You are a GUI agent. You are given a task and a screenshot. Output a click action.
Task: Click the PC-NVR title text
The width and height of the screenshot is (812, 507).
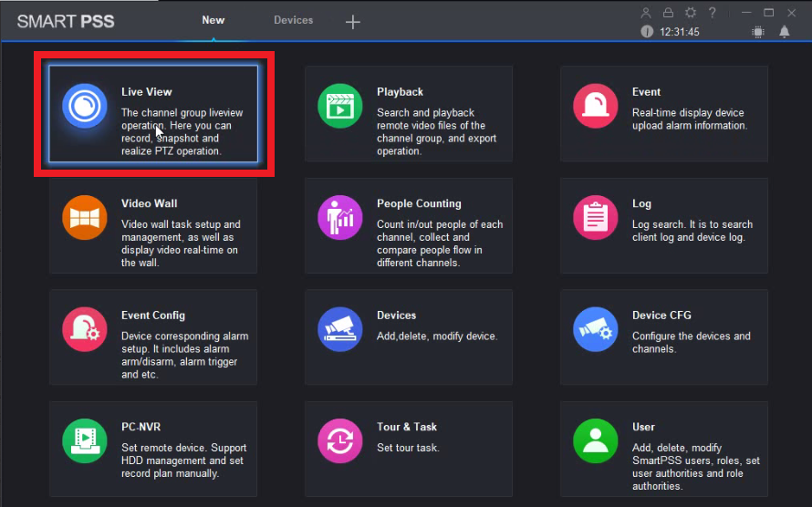tap(141, 428)
